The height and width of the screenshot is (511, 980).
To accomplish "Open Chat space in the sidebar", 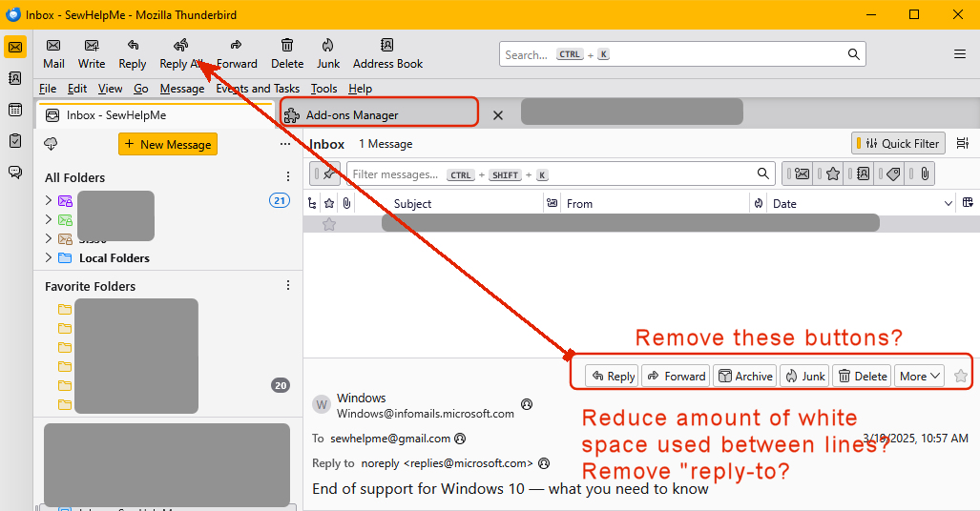I will click(x=15, y=172).
